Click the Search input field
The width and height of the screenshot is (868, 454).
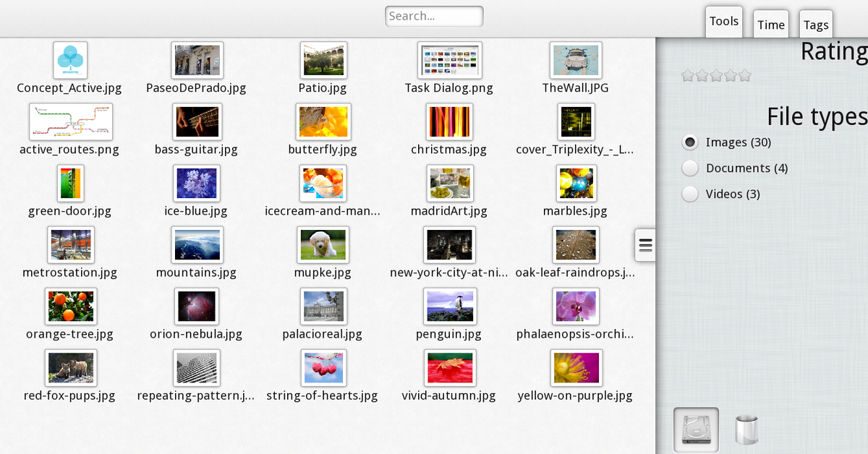(x=434, y=16)
